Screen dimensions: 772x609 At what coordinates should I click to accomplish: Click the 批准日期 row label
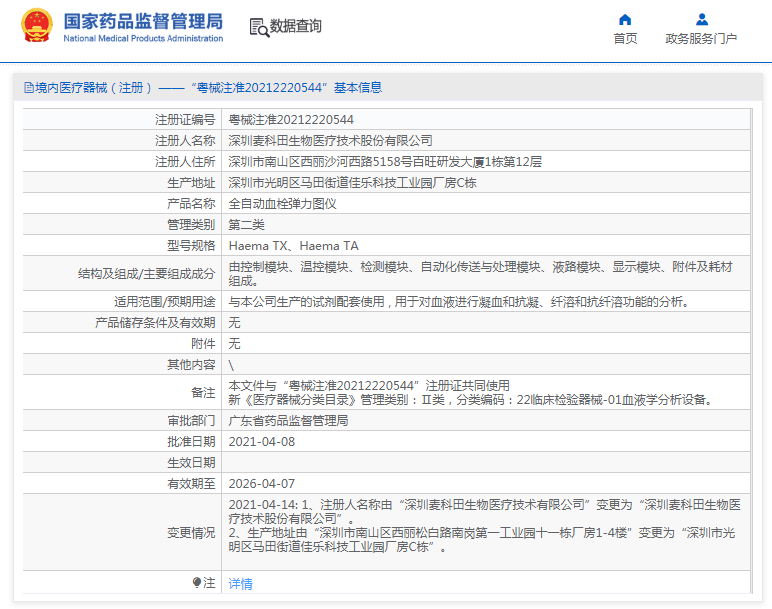(x=191, y=442)
